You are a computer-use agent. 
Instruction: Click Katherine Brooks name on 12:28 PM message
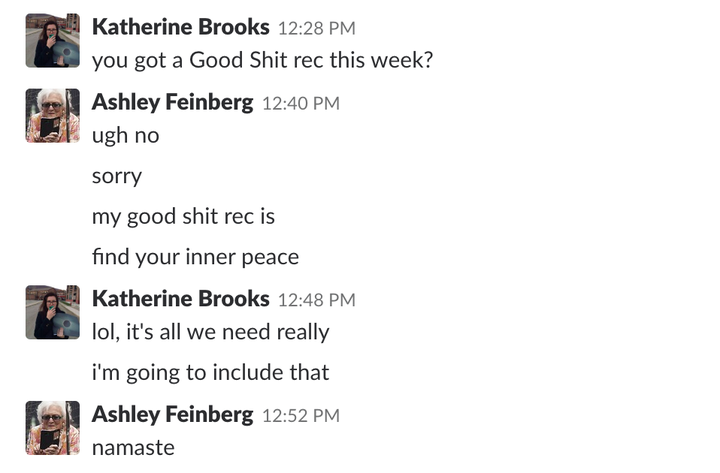pos(180,27)
